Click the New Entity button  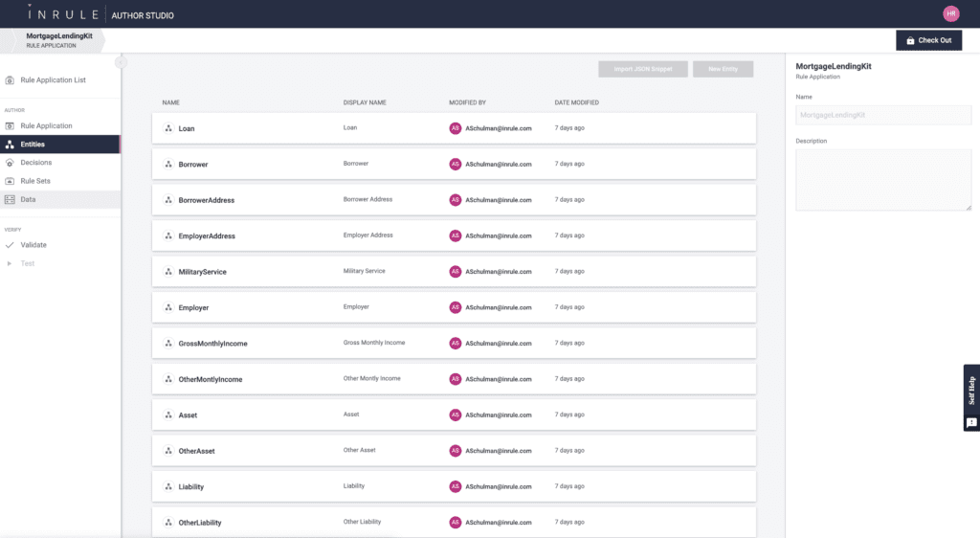724,69
